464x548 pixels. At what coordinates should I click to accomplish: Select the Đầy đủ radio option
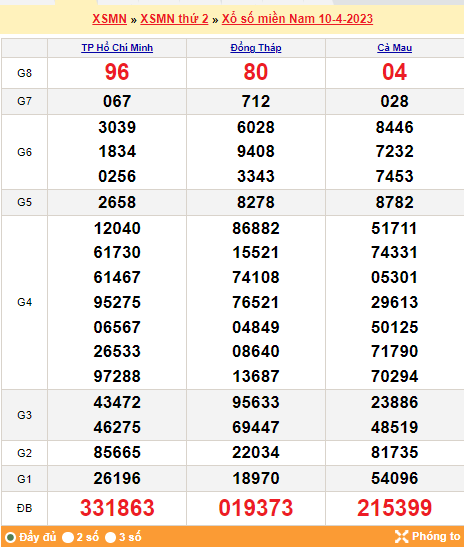[x=10, y=537]
